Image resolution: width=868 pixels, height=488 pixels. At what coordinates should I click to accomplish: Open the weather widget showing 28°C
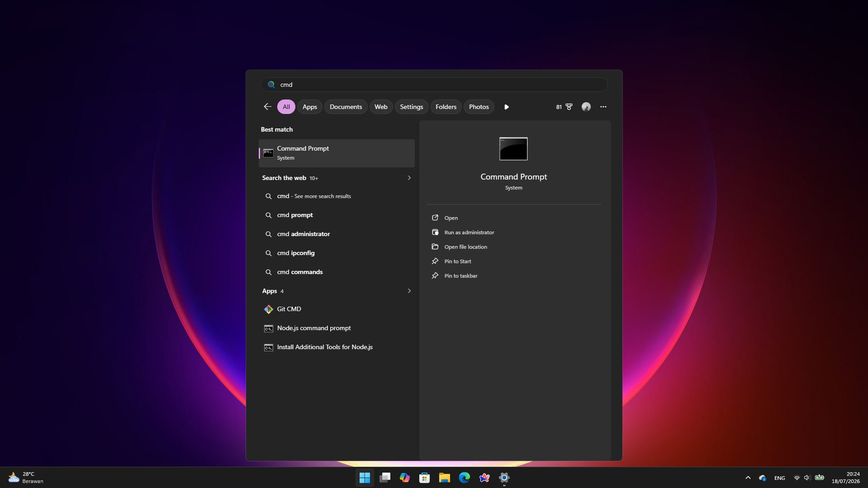point(26,478)
